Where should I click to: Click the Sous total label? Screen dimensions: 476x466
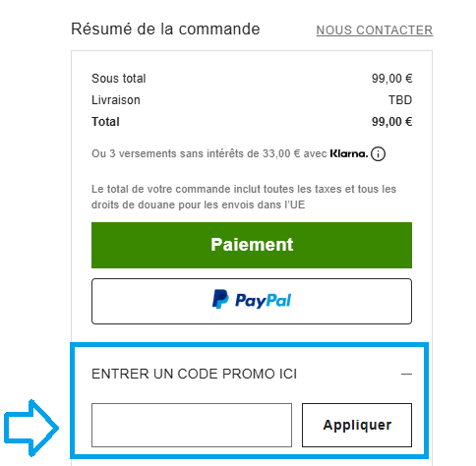(119, 79)
